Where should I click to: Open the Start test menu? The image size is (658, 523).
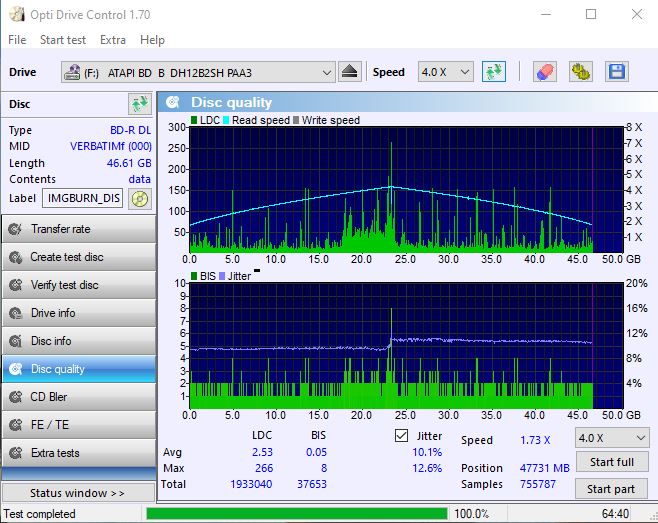click(x=63, y=40)
